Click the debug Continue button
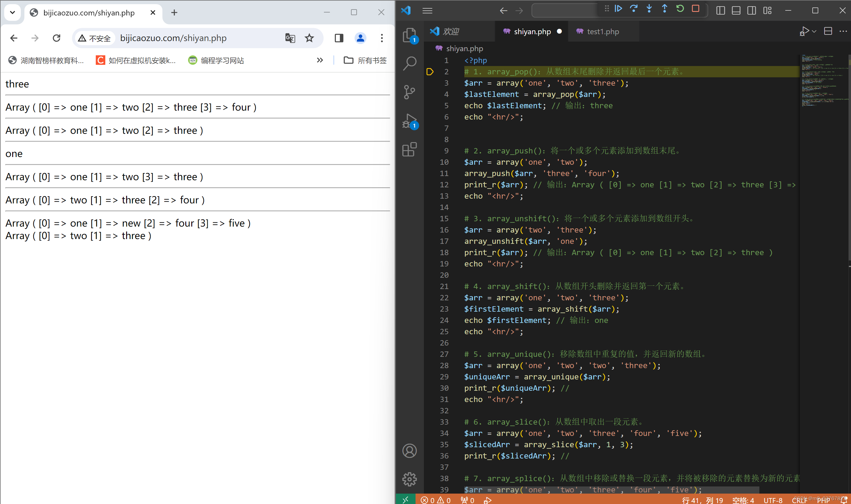Viewport: 851px width, 504px height. (x=618, y=9)
